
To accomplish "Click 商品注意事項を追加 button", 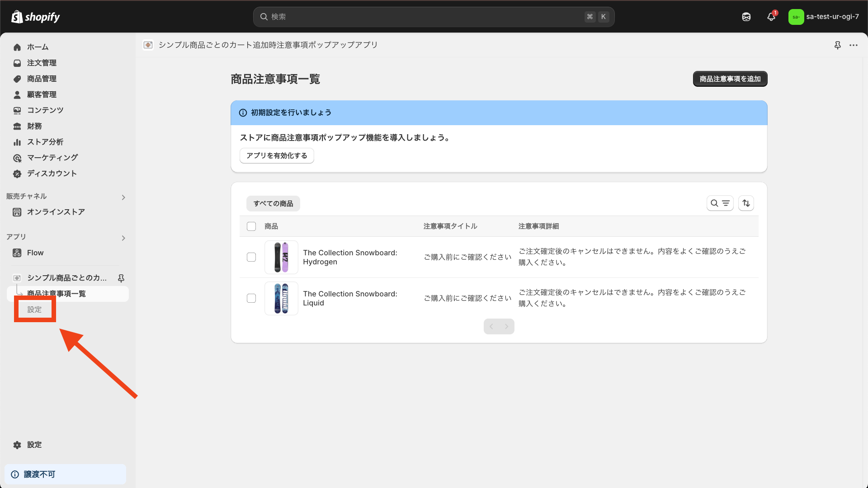I will [730, 79].
